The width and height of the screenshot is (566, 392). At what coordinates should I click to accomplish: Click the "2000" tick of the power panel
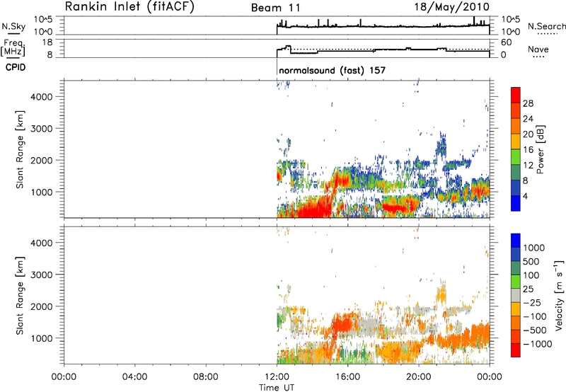pos(42,160)
